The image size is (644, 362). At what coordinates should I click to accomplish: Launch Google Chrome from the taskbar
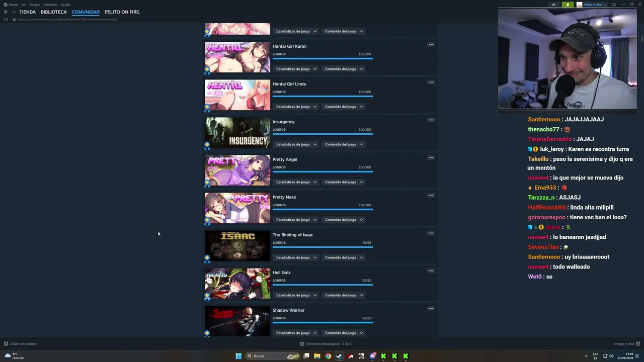328,356
